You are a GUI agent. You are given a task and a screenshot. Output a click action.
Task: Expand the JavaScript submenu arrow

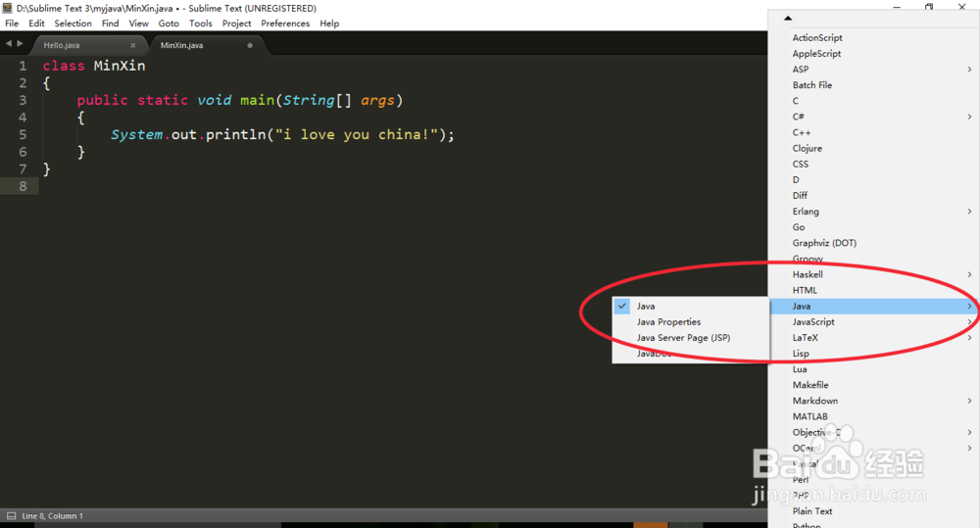969,322
